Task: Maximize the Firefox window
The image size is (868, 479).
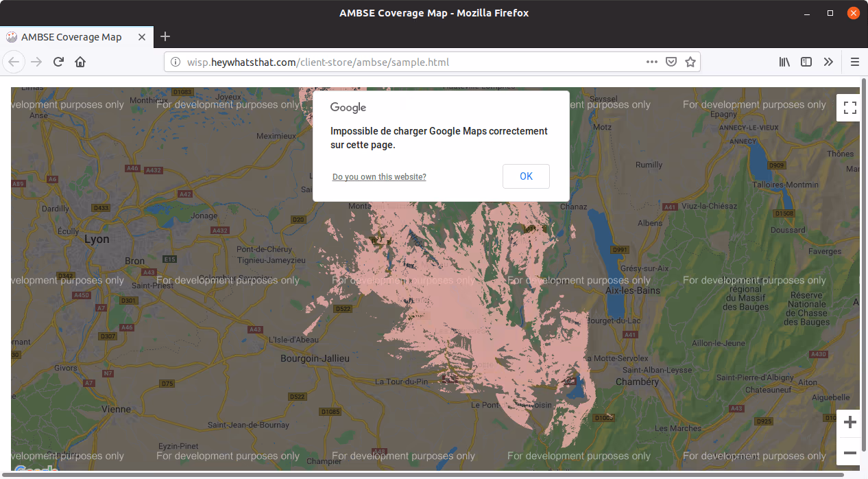Action: point(830,13)
